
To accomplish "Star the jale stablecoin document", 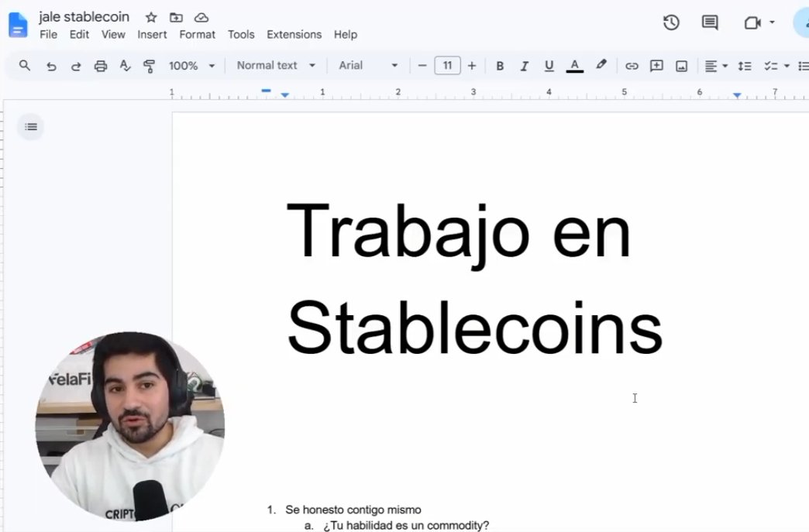I will coord(151,18).
